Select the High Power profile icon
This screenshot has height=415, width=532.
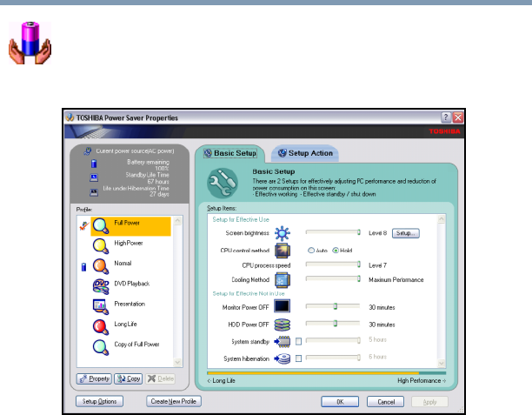[101, 246]
